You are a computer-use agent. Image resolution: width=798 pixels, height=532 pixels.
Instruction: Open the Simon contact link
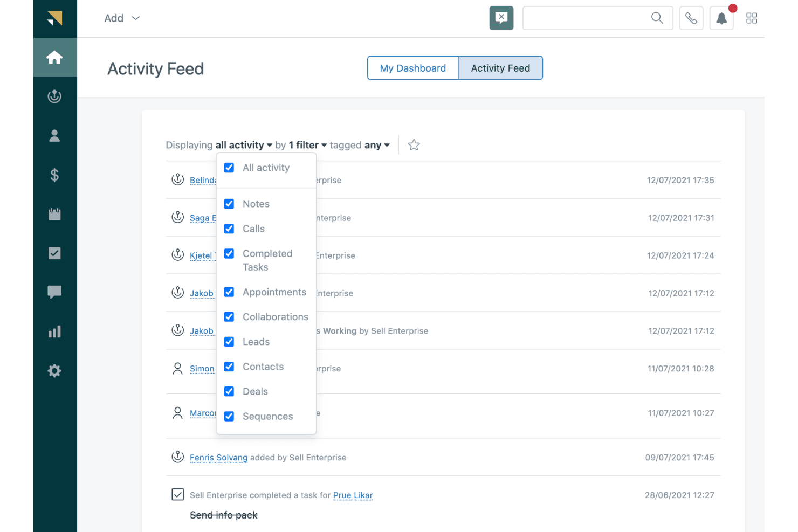pyautogui.click(x=202, y=369)
